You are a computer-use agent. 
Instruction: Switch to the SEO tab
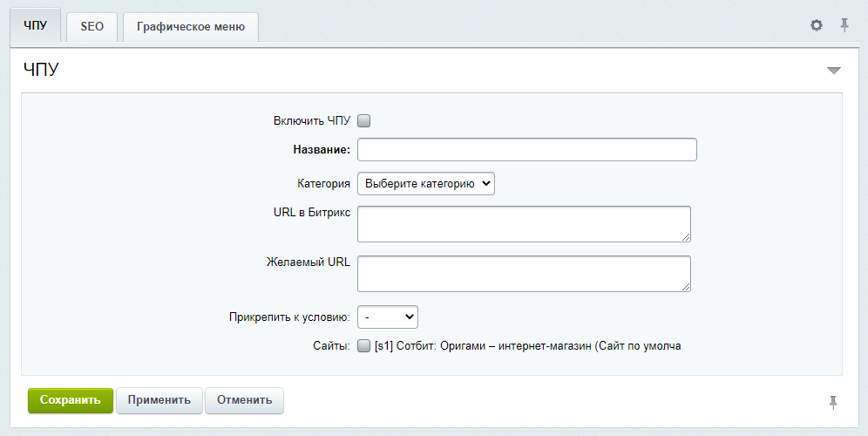click(92, 26)
